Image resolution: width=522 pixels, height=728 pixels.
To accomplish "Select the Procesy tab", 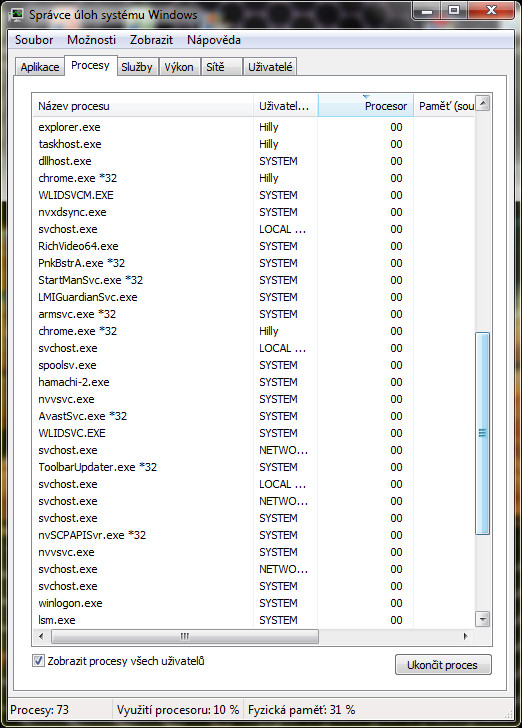I will 90,65.
